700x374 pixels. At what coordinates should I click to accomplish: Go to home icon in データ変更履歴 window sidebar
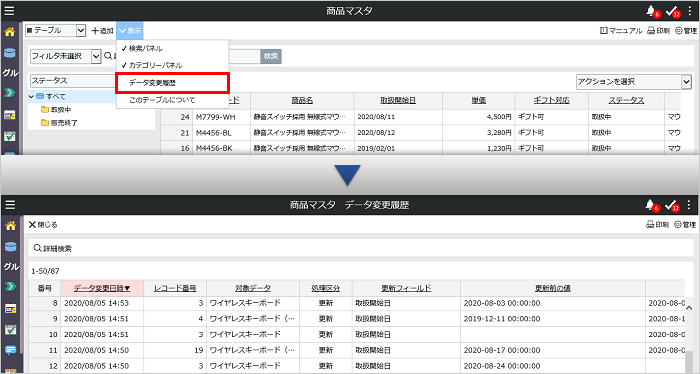click(10, 225)
